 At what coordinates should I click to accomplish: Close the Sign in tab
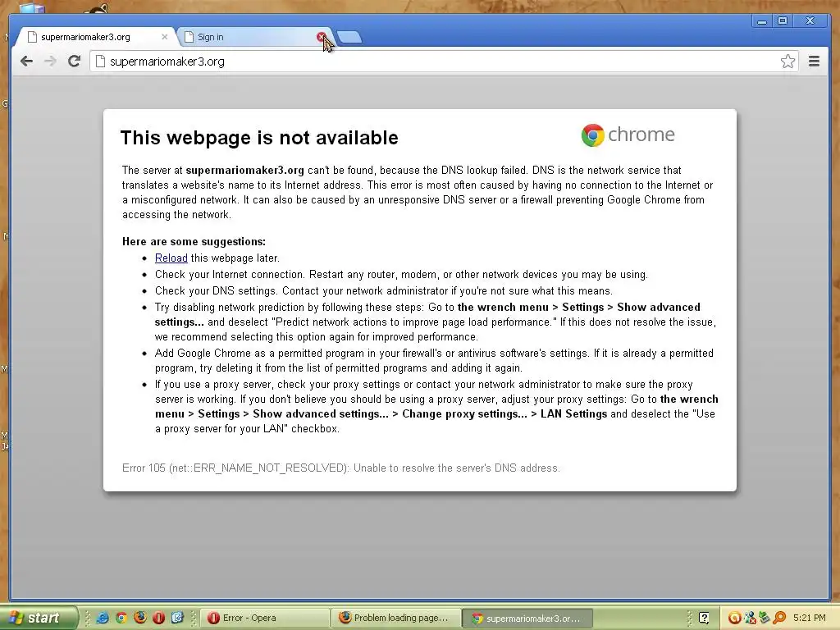coord(322,37)
